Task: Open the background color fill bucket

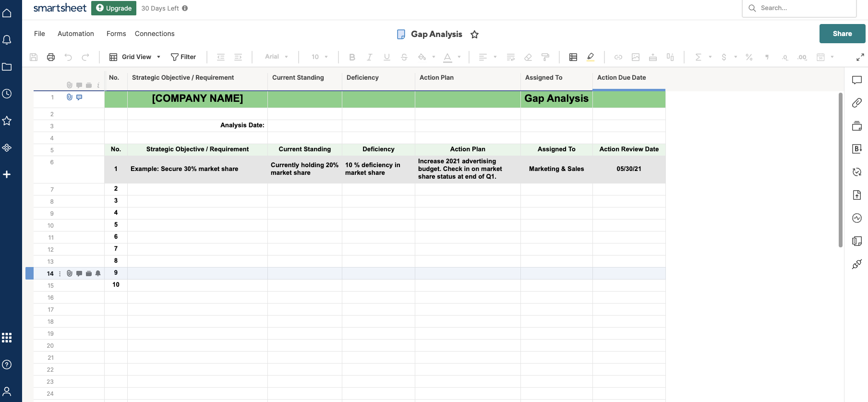Action: (422, 57)
